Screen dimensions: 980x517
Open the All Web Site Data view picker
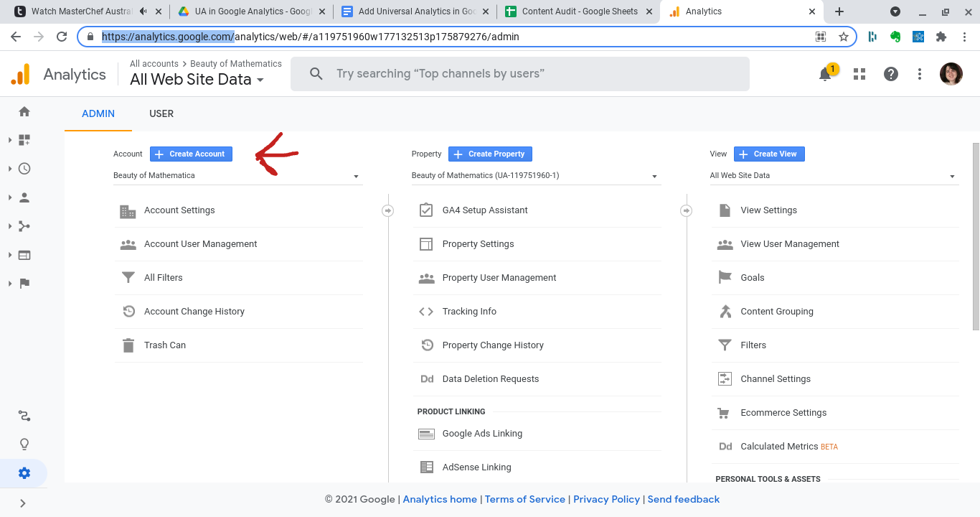pos(197,80)
